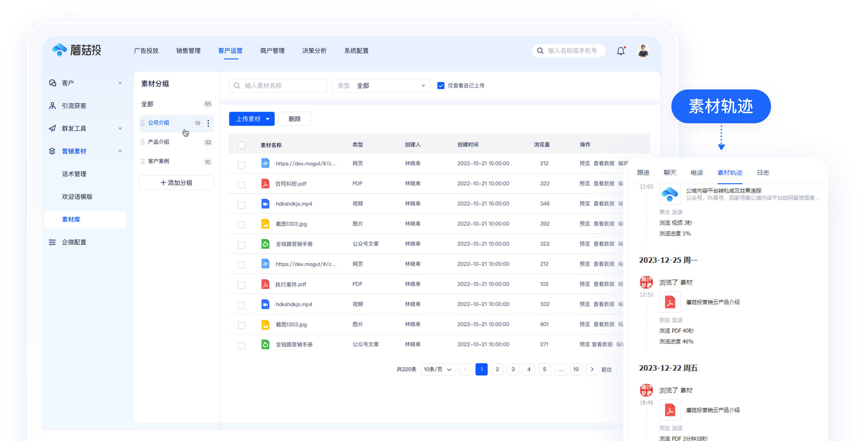Select all rows via header checkbox
868x441 pixels.
(241, 145)
